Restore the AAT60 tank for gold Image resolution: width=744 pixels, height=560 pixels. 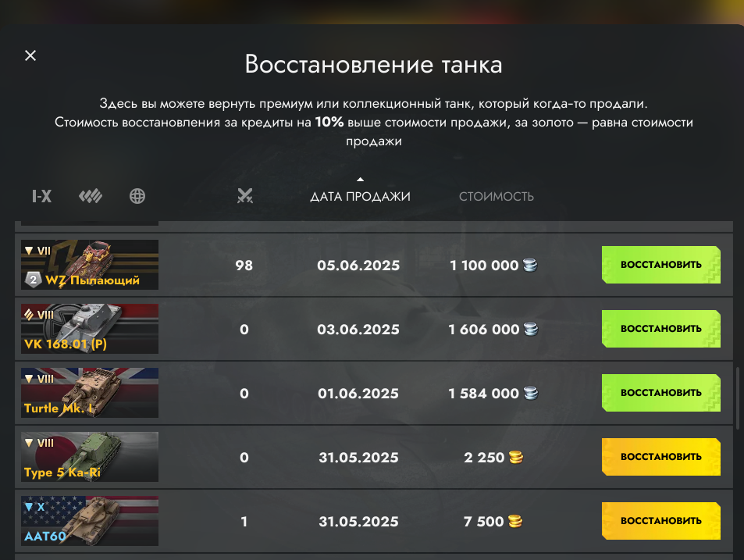click(x=661, y=521)
